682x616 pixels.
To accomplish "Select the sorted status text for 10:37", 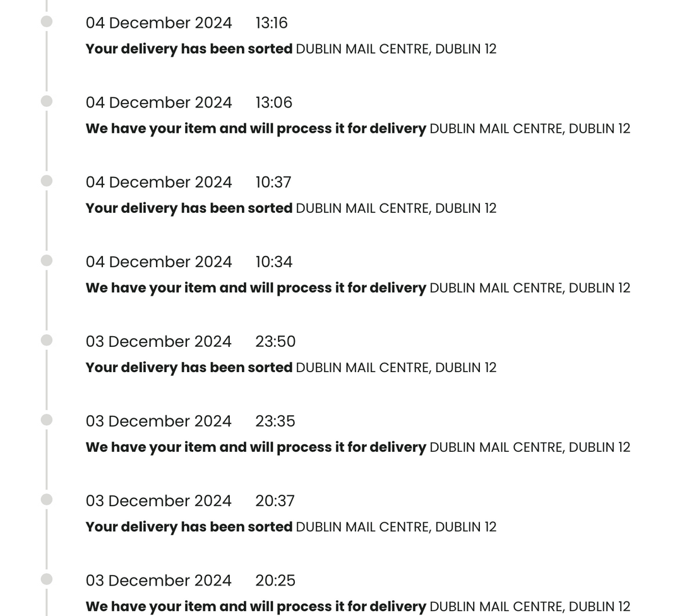I will [189, 208].
